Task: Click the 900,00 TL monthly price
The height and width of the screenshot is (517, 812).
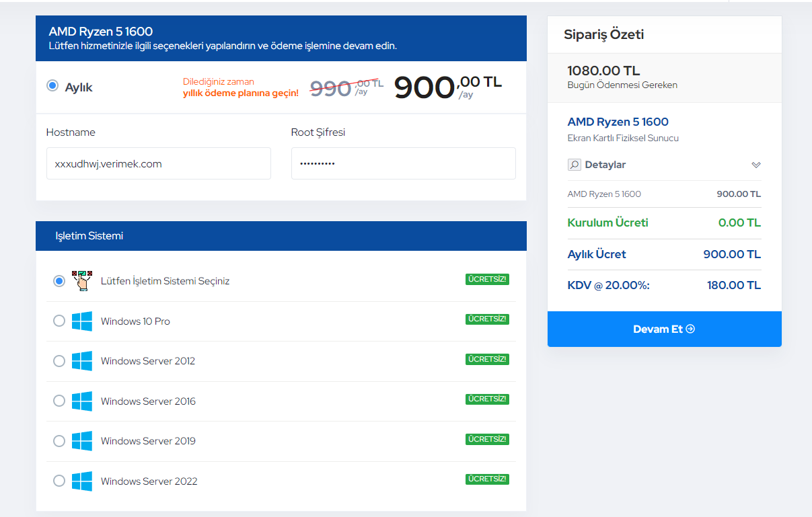Action: click(x=447, y=87)
